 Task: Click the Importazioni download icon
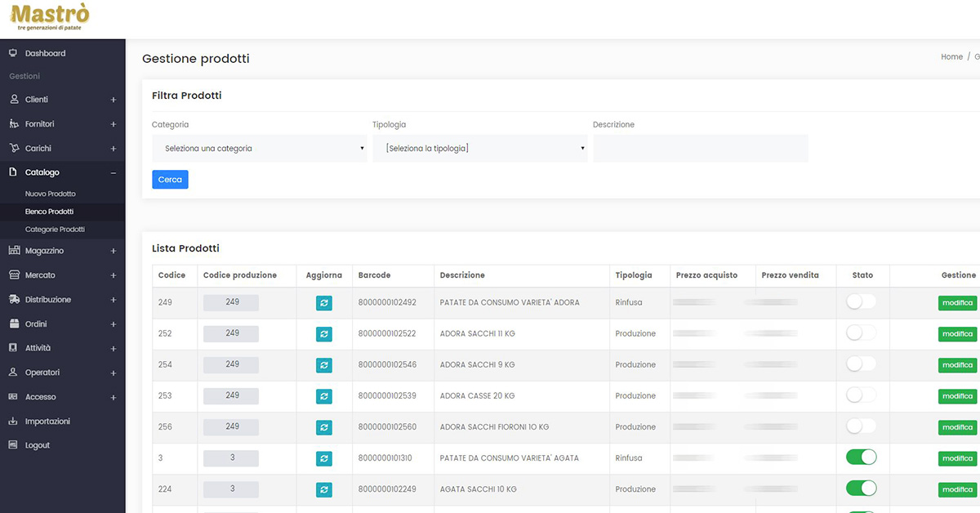(13, 421)
